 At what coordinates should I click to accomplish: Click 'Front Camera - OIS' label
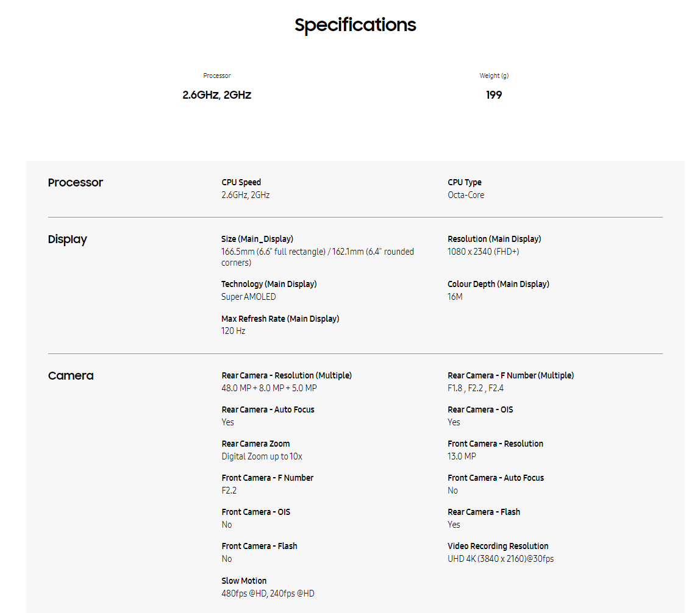(256, 512)
